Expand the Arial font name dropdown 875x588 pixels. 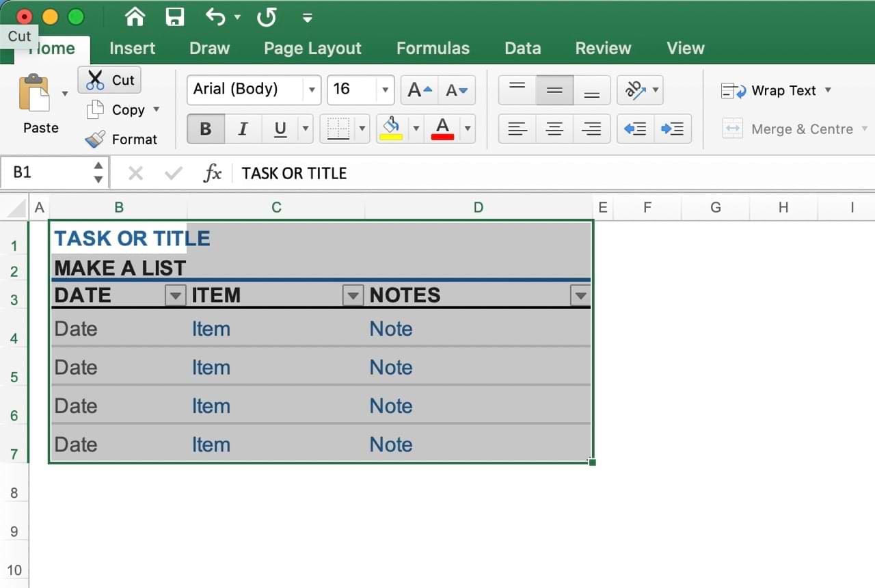point(312,90)
